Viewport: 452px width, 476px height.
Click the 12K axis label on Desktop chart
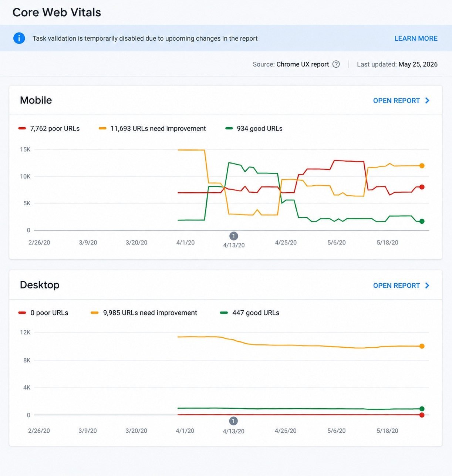click(x=25, y=332)
